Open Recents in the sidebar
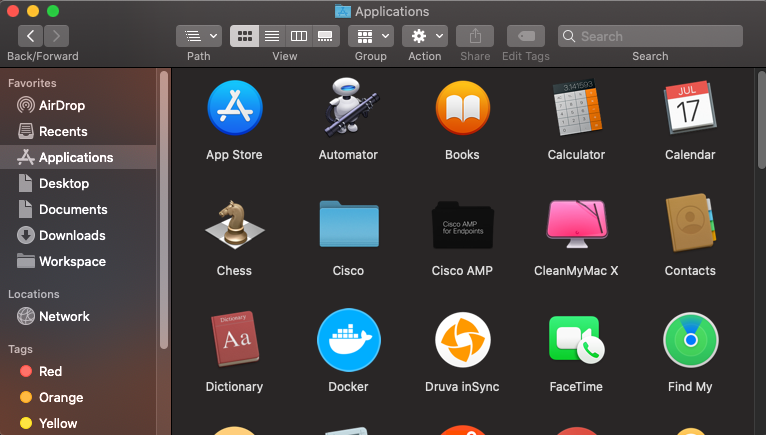This screenshot has width=766, height=435. pos(78,131)
